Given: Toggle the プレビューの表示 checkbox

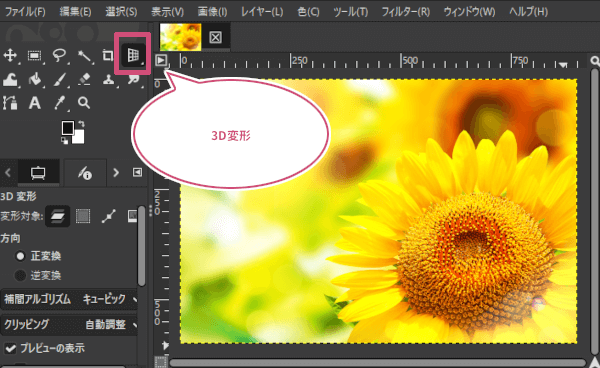Looking at the screenshot, I should click(x=10, y=348).
